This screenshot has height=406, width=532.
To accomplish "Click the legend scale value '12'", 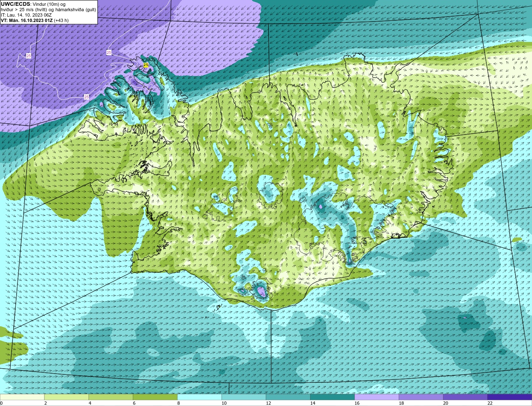I will 268,403.
